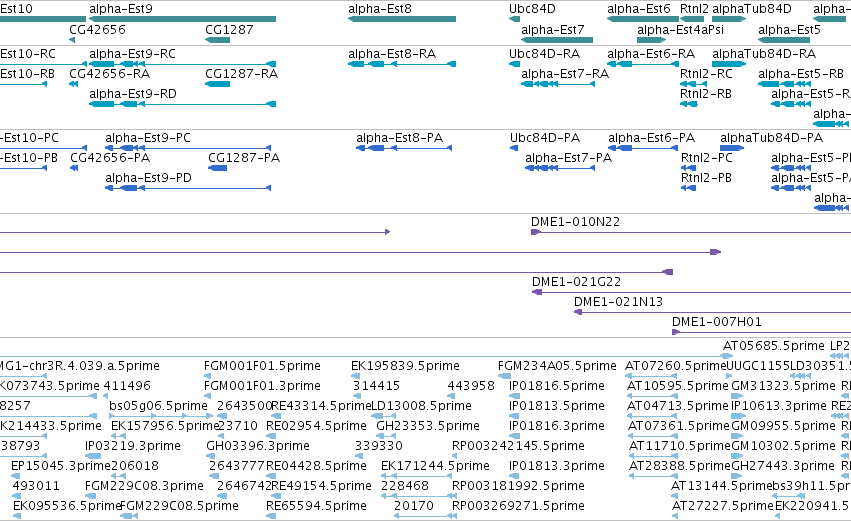
Task: Click EST GH23353.5prime
Action: [428, 427]
